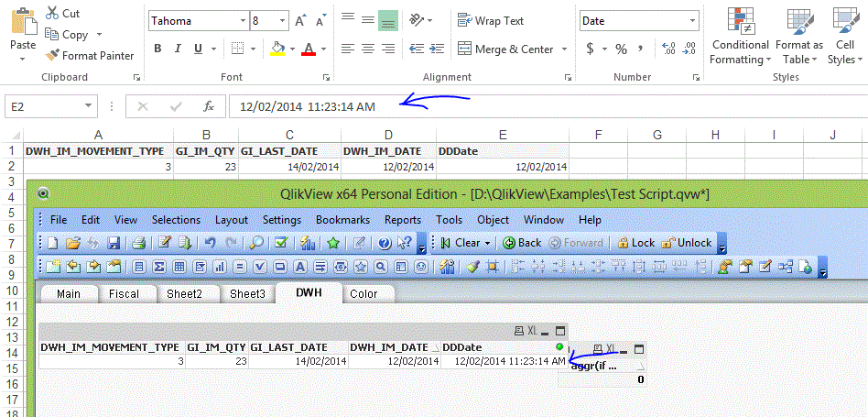Select middle align in Alignment group
This screenshot has width=868, height=417.
367,21
